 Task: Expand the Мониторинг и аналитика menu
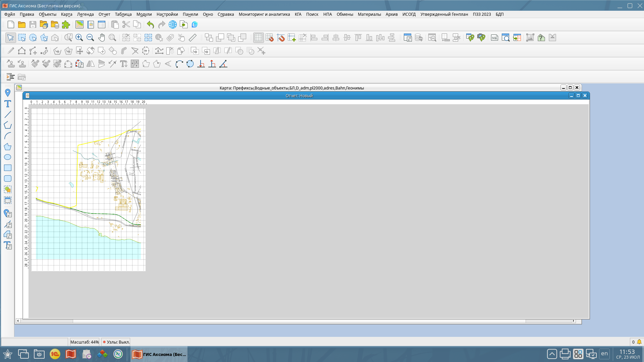click(264, 14)
